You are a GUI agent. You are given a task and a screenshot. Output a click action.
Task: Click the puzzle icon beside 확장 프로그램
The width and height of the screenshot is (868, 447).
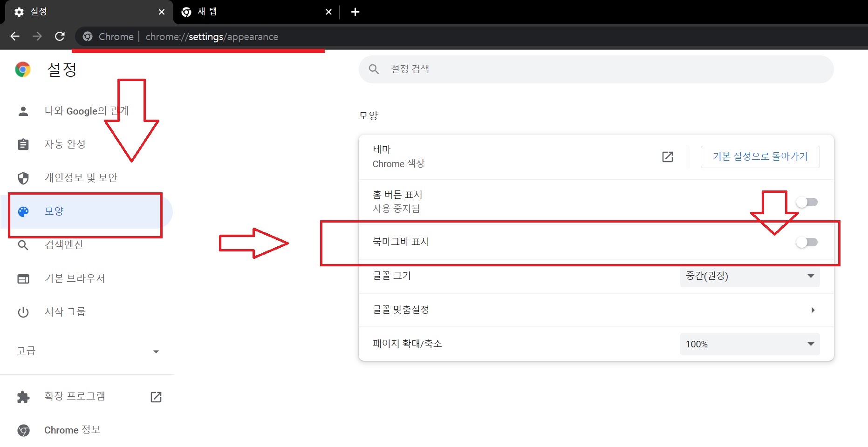(x=23, y=397)
